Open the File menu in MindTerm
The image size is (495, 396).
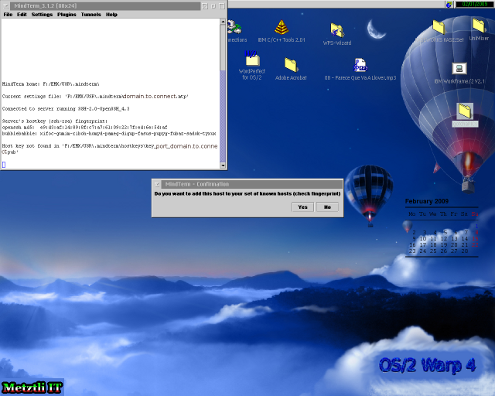point(8,14)
